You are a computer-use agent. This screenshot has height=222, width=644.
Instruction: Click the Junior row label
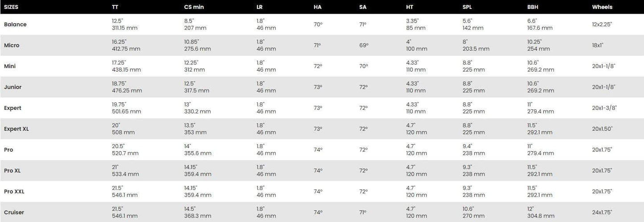point(12,87)
